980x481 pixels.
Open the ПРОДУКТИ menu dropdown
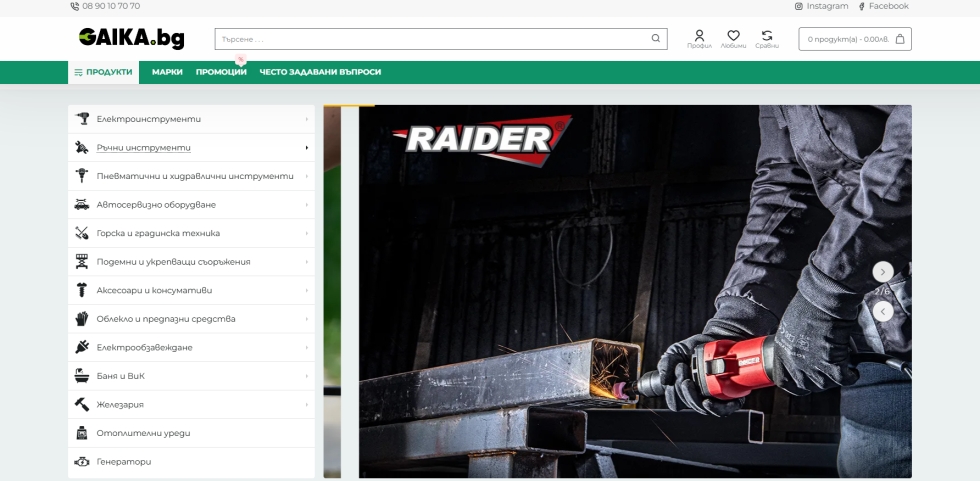pos(104,72)
